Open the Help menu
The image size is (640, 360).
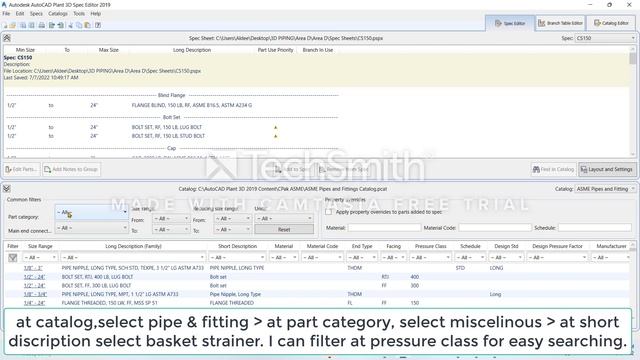96,13
